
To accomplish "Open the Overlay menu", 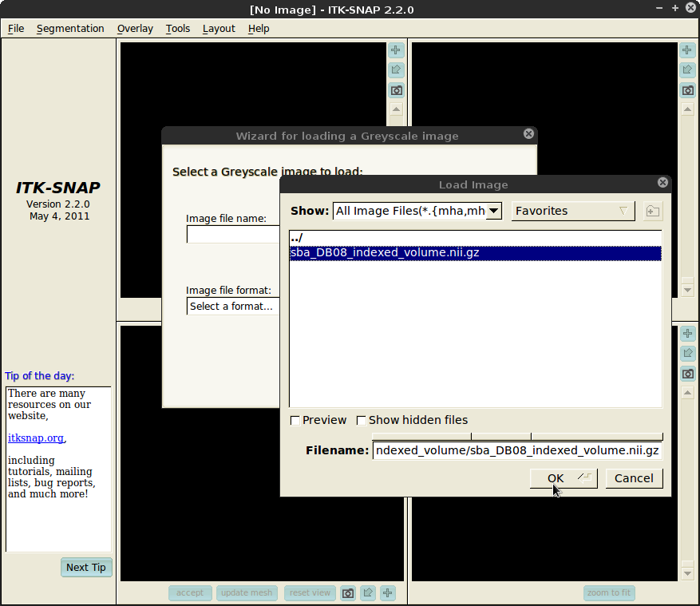I will point(135,29).
